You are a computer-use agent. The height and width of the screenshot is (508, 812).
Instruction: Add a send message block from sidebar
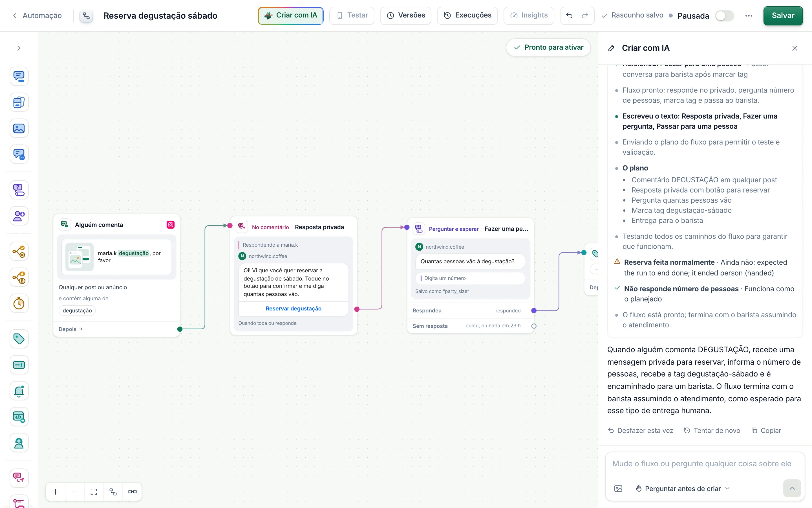pyautogui.click(x=19, y=76)
